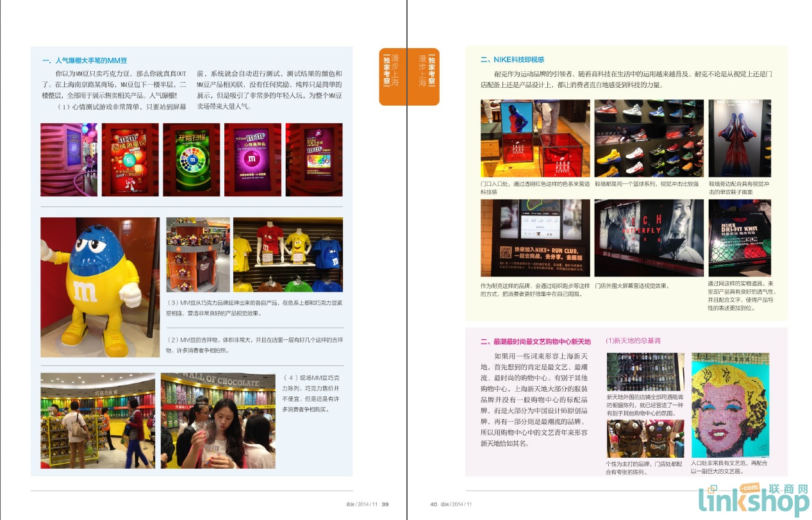Click page number 40 in the footer
812x520 pixels.
[433, 504]
